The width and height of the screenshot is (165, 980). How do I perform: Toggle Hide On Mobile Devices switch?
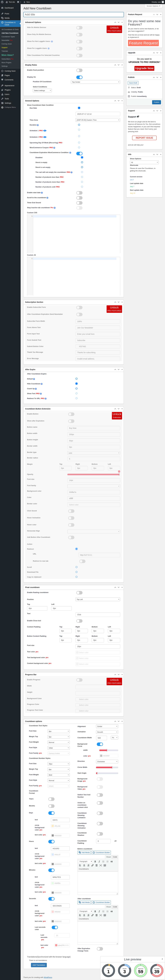(79, 28)
